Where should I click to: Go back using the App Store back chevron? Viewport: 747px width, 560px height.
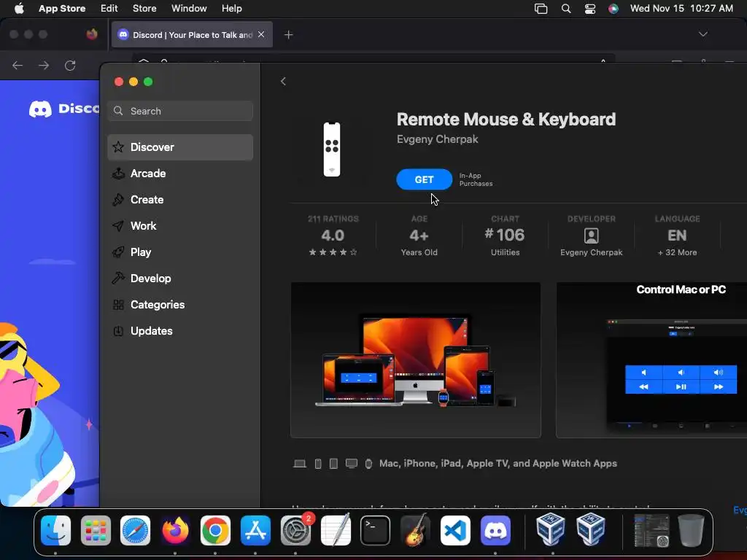click(284, 82)
